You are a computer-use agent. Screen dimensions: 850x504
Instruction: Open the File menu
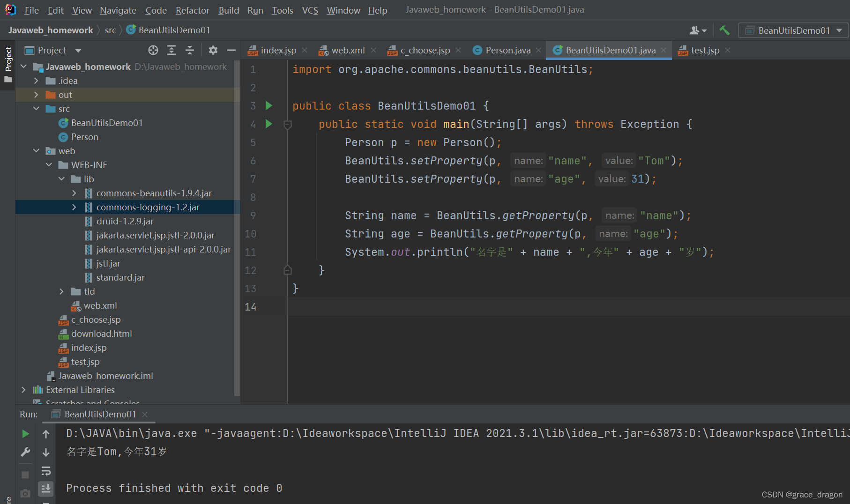(31, 10)
